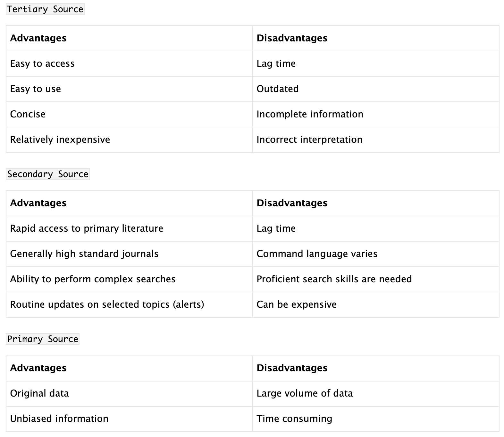Click the "Concise" table cell

pos(28,114)
